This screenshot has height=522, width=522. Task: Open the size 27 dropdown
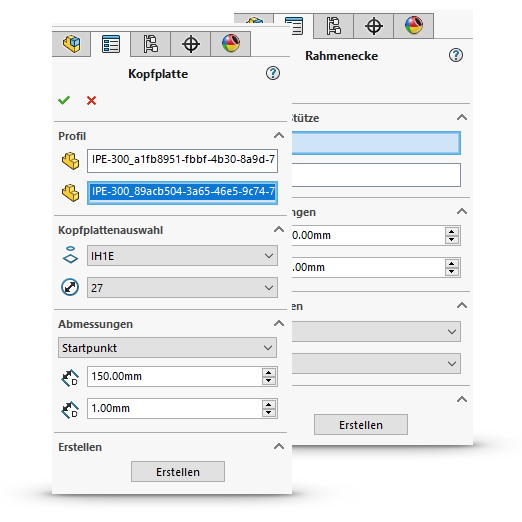[182, 287]
